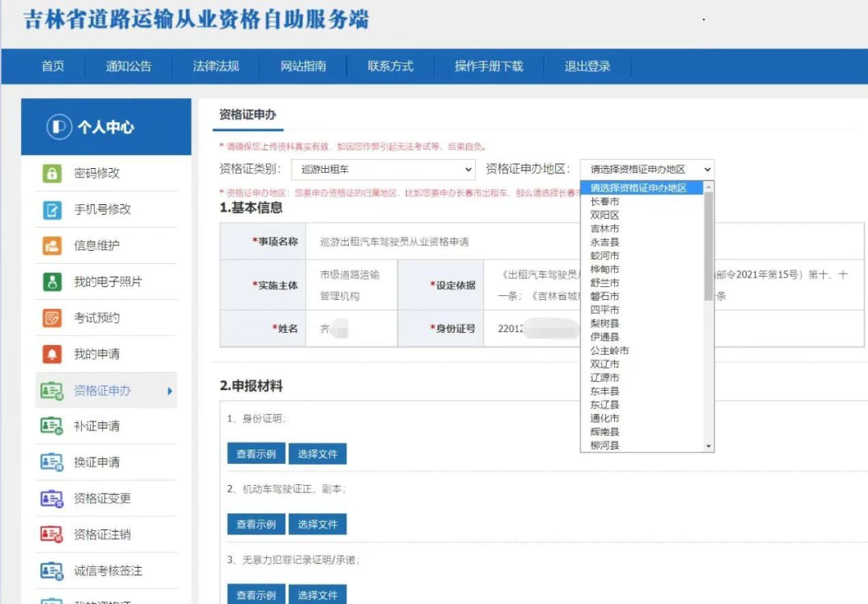Open 我的电子照片 via its green icon
The height and width of the screenshot is (604, 868).
(x=51, y=281)
